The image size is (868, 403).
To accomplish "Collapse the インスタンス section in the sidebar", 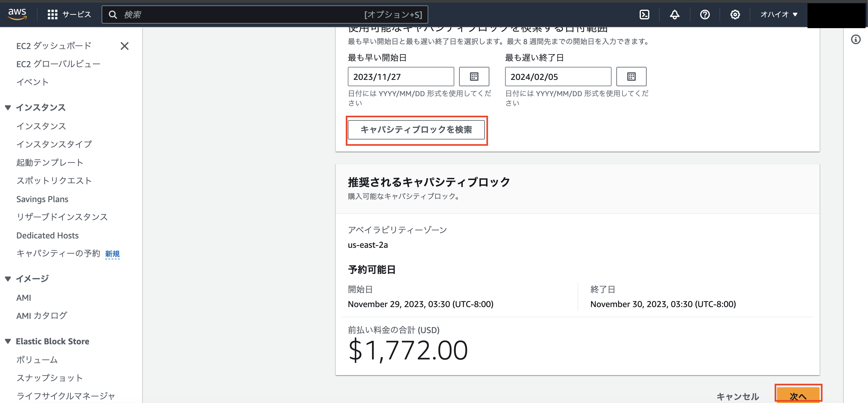I will coord(8,107).
